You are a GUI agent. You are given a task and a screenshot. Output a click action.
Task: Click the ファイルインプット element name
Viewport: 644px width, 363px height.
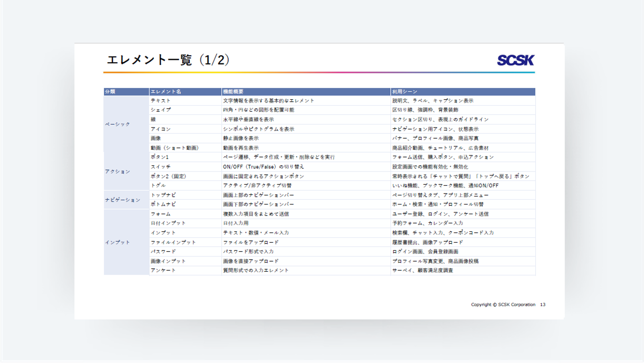(173, 242)
